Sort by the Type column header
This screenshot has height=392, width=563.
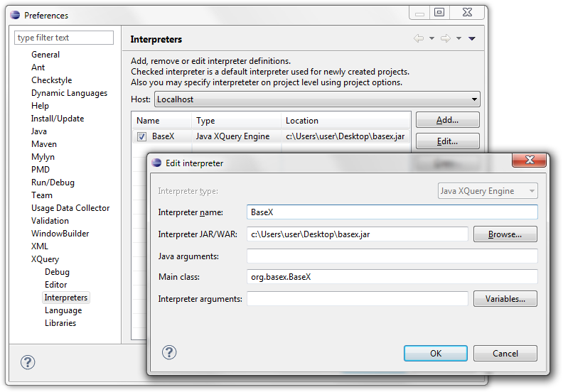pyautogui.click(x=237, y=121)
